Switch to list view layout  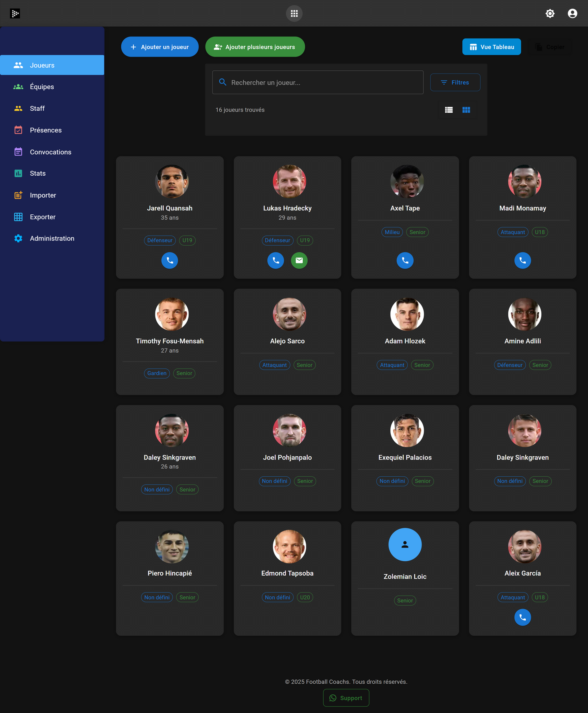(x=449, y=110)
